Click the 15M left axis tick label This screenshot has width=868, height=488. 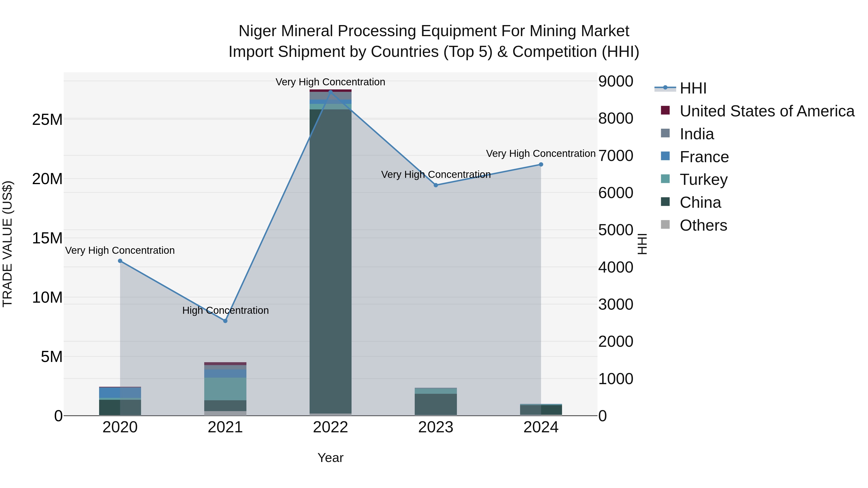pyautogui.click(x=47, y=238)
